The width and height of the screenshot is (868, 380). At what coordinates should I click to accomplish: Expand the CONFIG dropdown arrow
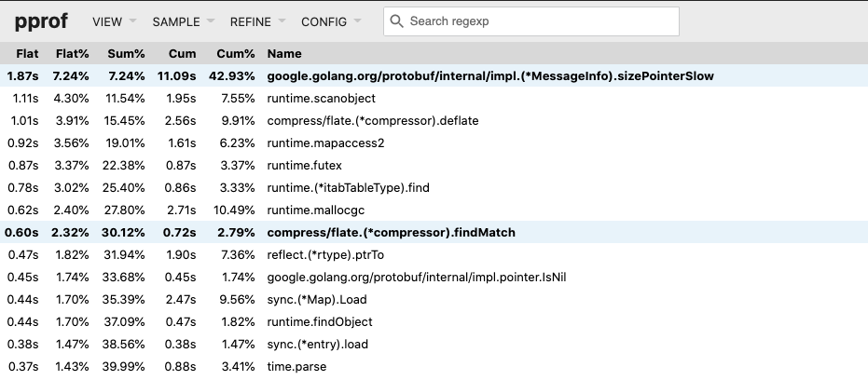tap(357, 21)
